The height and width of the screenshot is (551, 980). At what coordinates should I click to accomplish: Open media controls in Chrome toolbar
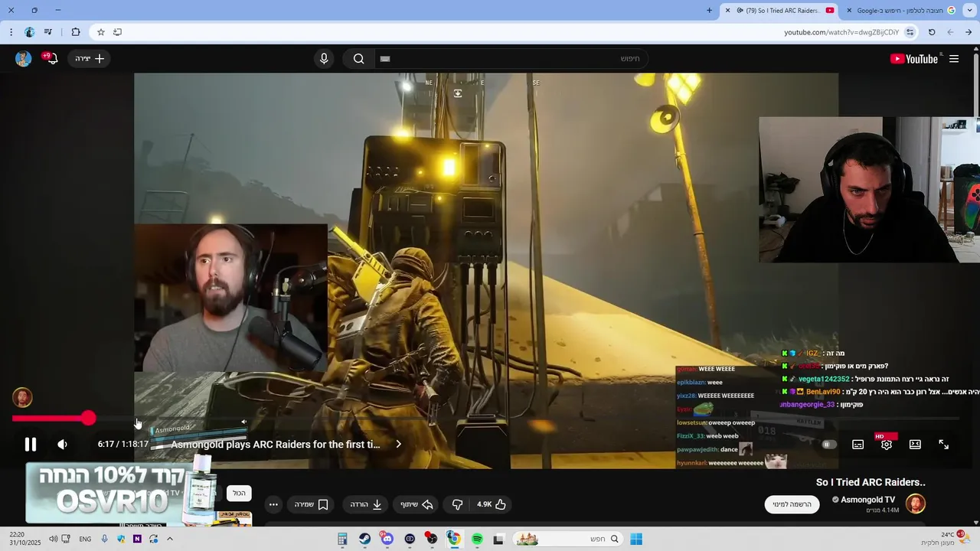coord(48,32)
